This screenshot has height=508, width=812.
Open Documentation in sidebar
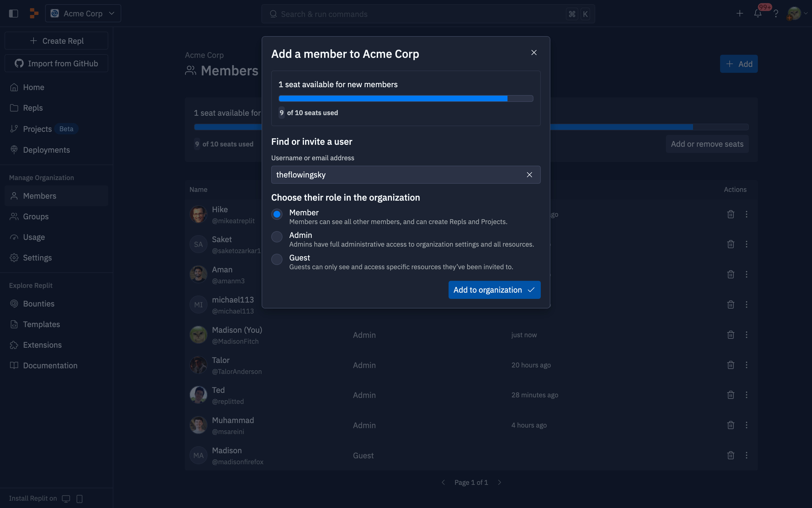pyautogui.click(x=56, y=365)
